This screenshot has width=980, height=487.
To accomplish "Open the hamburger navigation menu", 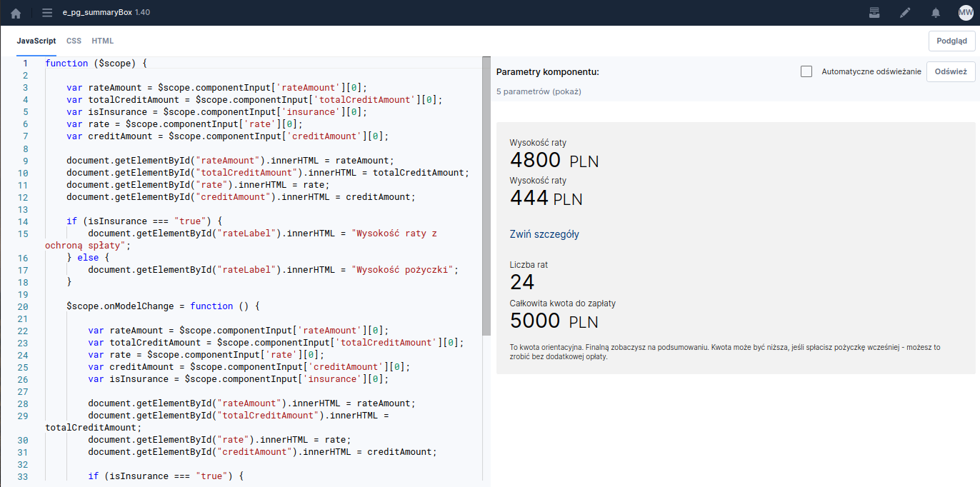I will click(x=47, y=13).
